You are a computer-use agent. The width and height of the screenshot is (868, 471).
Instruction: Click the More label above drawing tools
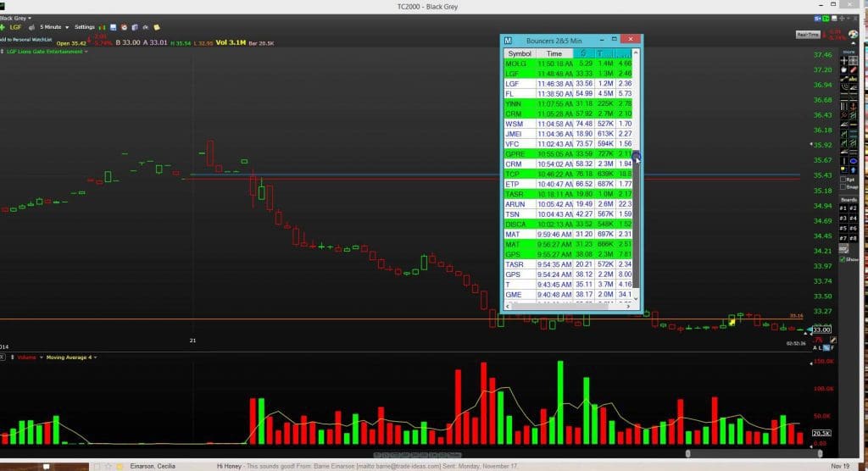click(849, 52)
